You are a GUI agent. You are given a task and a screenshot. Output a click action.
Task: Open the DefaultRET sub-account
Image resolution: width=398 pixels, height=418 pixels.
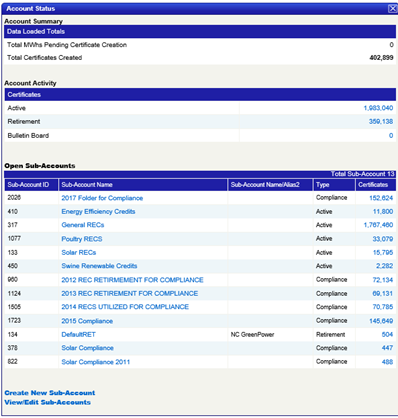(x=78, y=335)
